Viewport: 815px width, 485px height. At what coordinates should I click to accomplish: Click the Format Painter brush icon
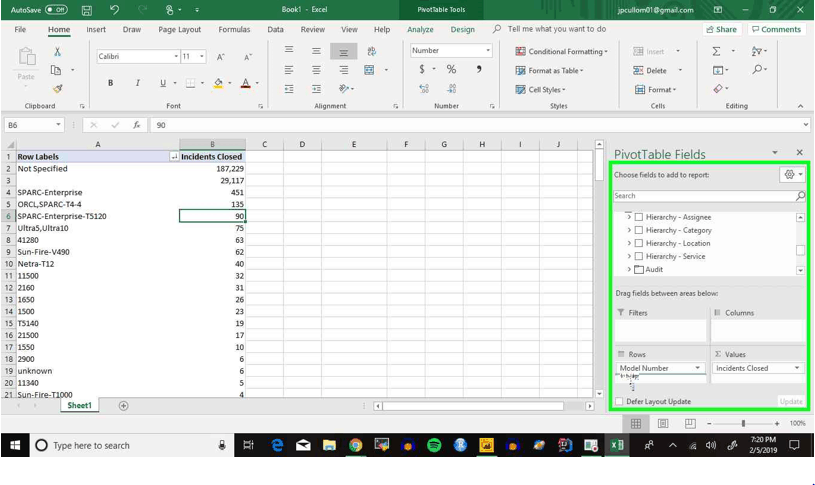point(58,88)
